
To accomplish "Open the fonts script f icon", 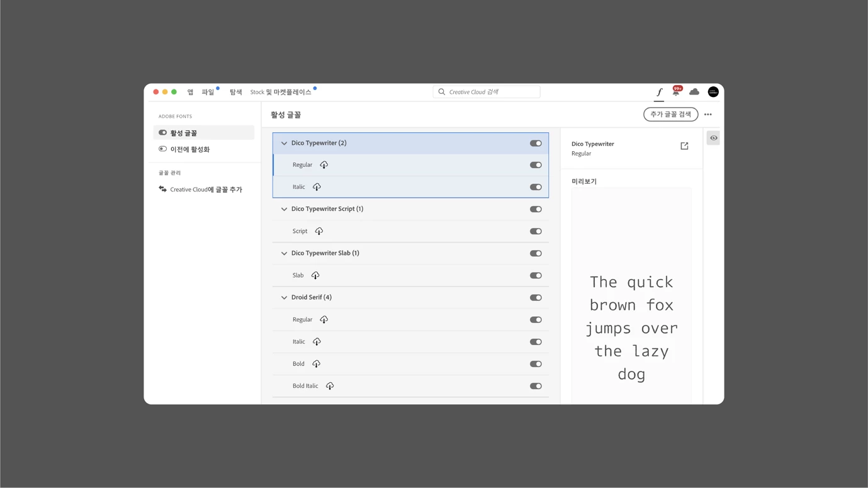I will coord(659,92).
